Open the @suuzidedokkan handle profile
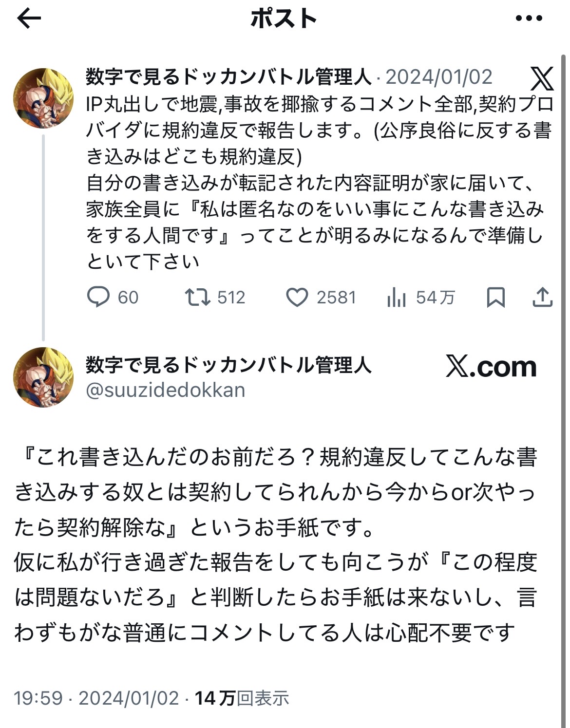Image resolution: width=570 pixels, height=728 pixels. pos(166,390)
